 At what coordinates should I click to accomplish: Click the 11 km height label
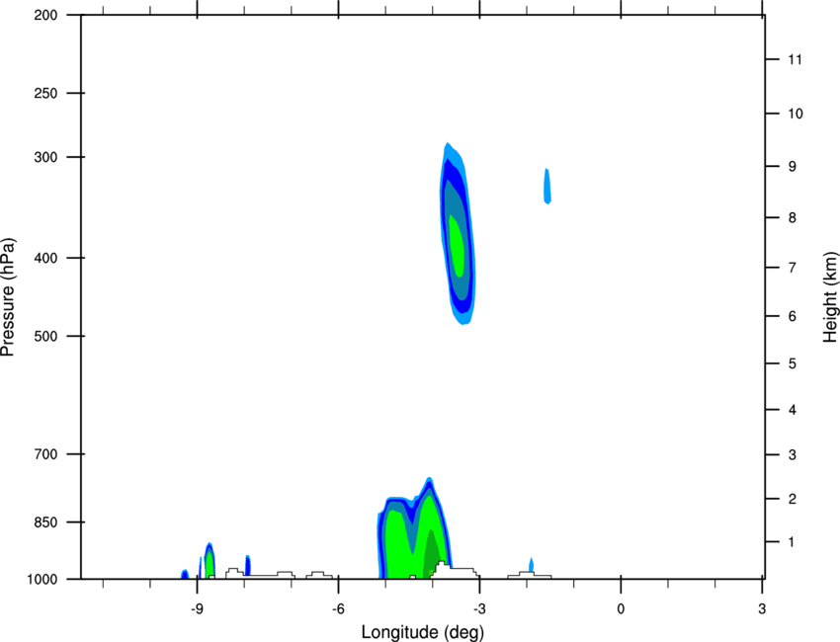click(795, 59)
